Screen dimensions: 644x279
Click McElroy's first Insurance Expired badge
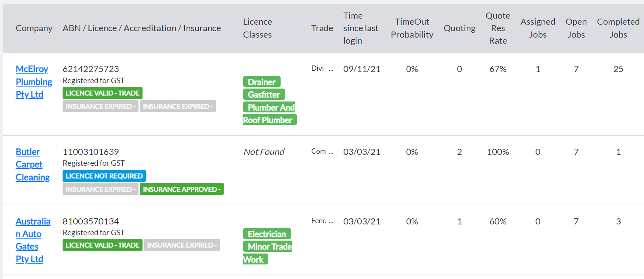(101, 106)
